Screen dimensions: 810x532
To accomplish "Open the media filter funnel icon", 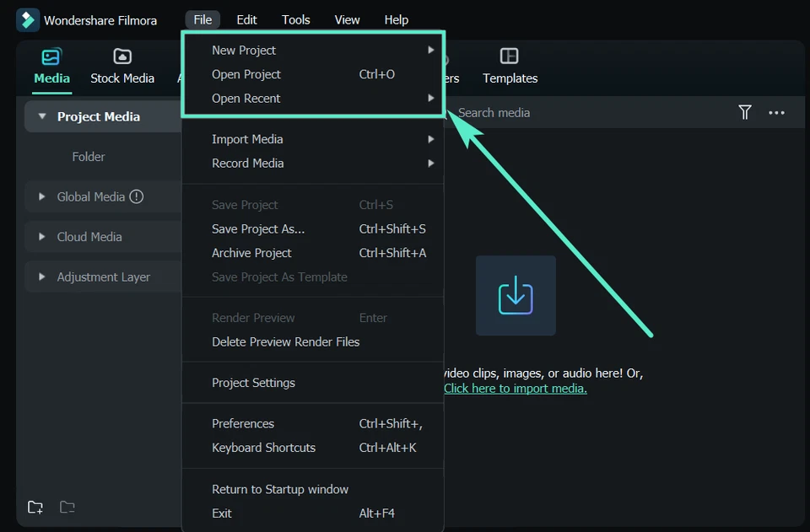I will [745, 111].
